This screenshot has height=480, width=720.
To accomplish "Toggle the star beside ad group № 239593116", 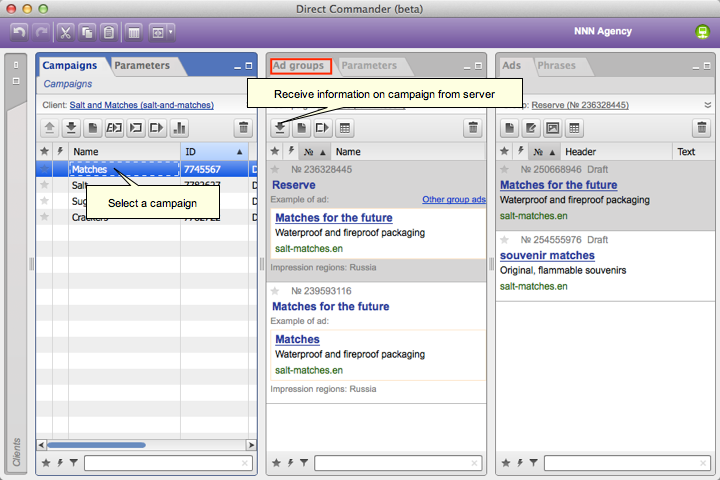I will 275,291.
